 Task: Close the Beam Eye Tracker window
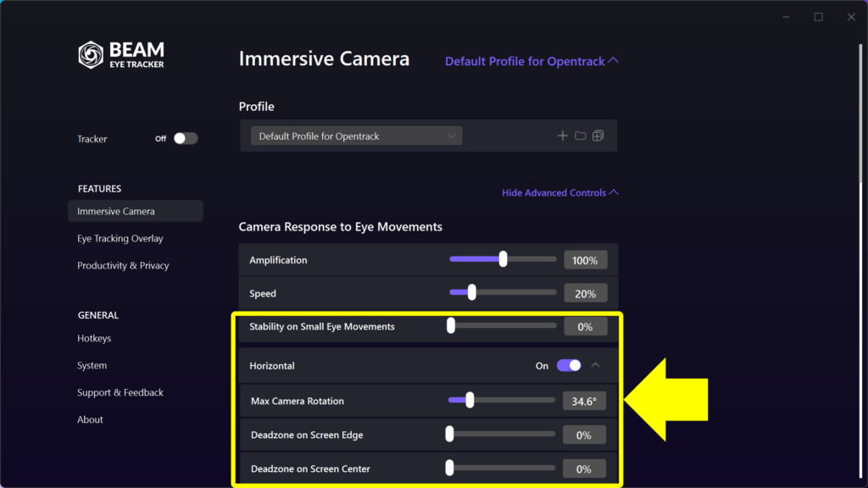click(x=851, y=17)
